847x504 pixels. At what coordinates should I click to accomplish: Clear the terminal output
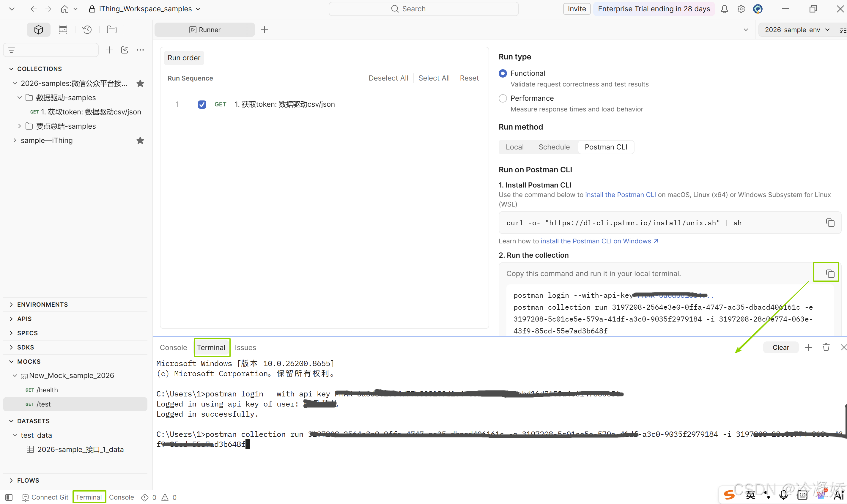(780, 347)
